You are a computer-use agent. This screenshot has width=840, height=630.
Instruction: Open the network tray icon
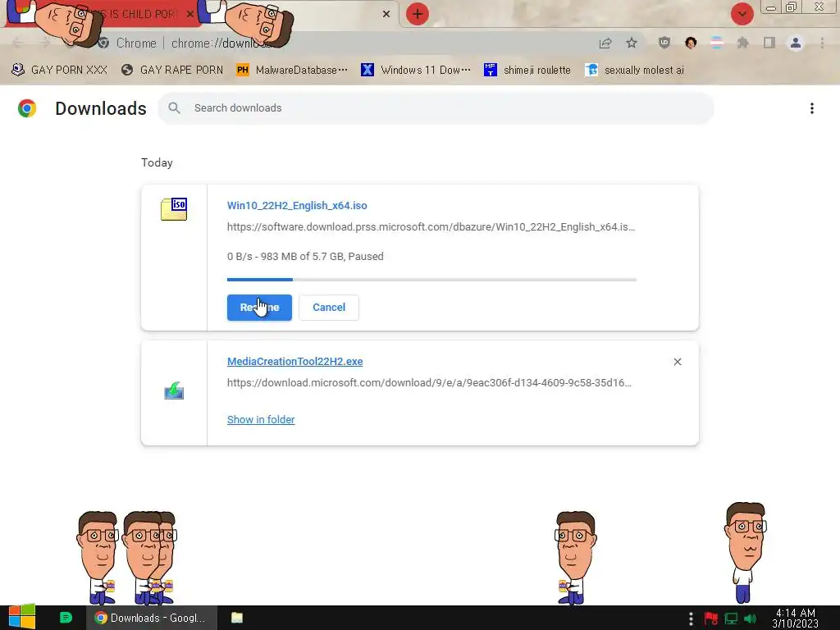coord(731,619)
